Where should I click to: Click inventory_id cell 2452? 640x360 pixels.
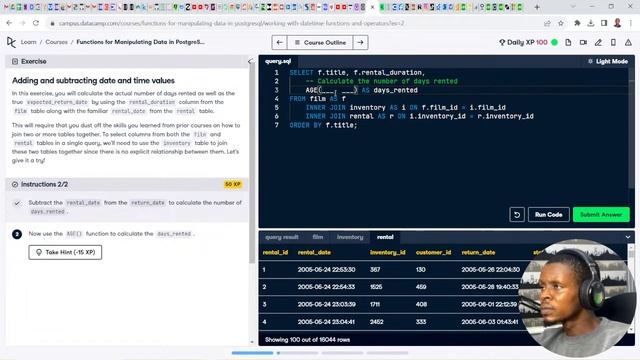(376, 322)
